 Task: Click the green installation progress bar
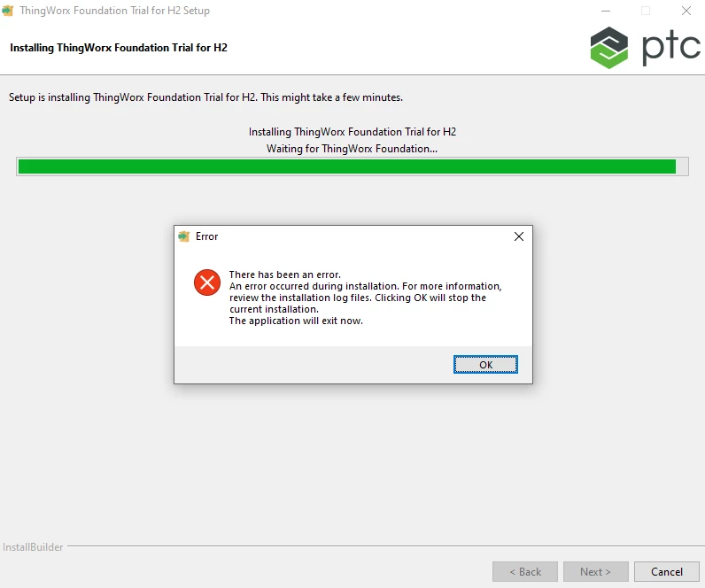(352, 166)
